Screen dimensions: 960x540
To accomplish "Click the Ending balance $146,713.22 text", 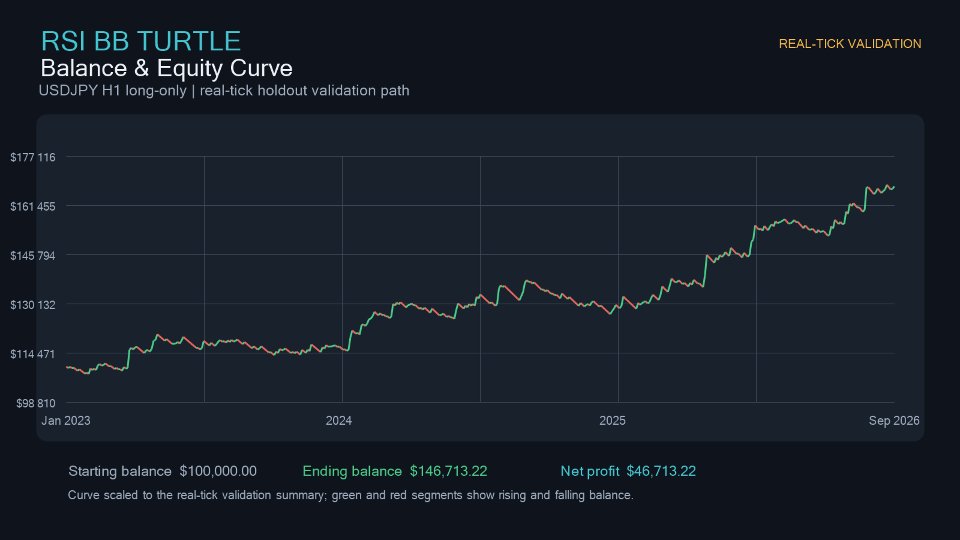I will tap(395, 471).
